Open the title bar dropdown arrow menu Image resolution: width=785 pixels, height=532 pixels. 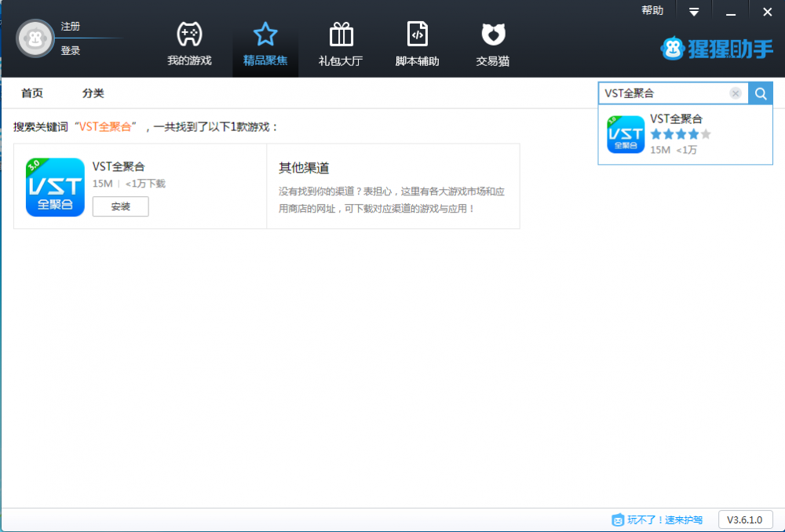pos(694,12)
